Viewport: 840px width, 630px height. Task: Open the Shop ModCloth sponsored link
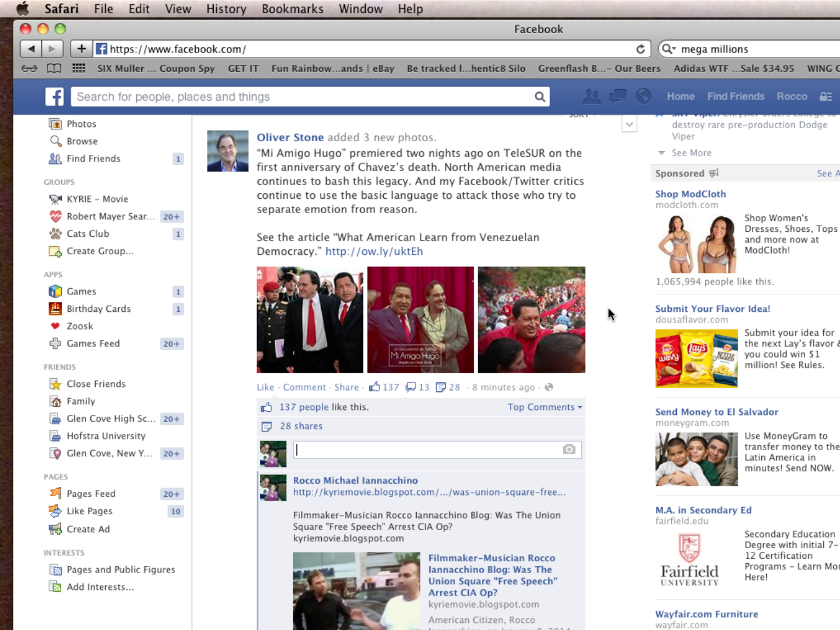[691, 194]
